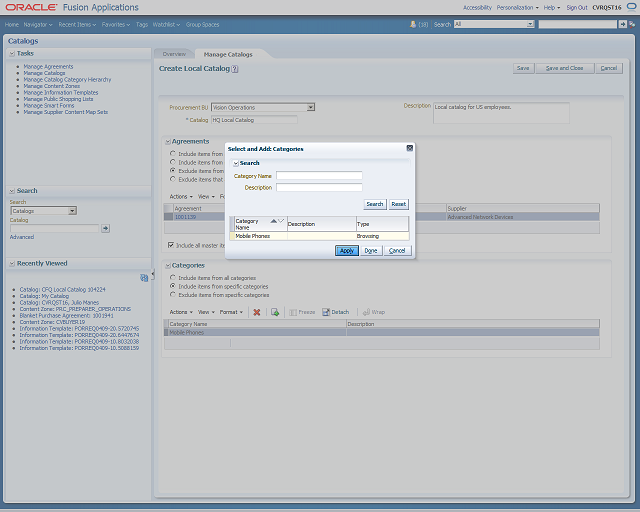Open the Favorites menu
Viewport: 640px width, 512px height.
pyautogui.click(x=116, y=24)
